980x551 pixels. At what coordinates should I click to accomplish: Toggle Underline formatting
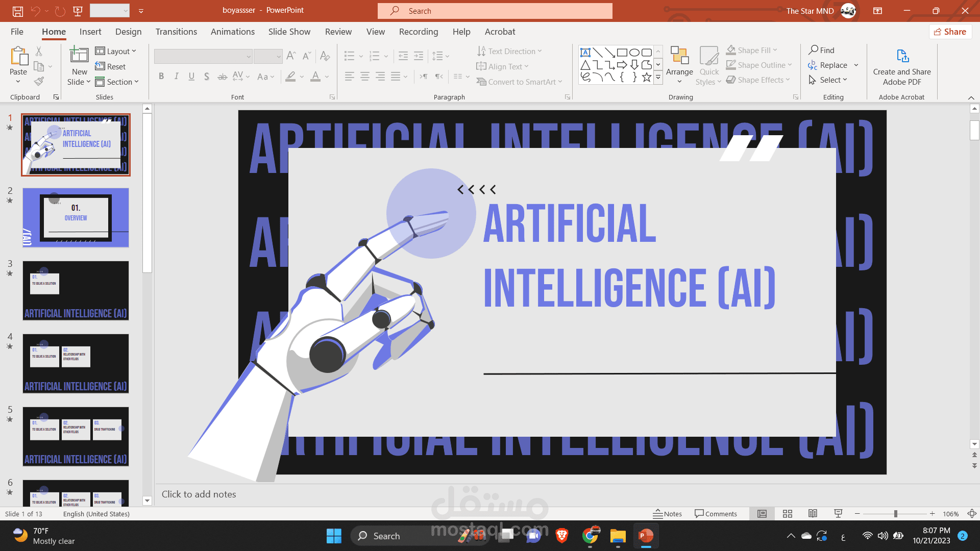tap(191, 77)
